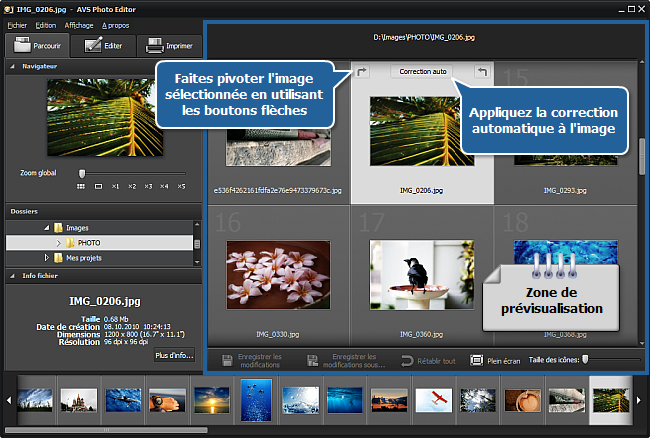Click the file path D:\Images\PHOTO\IMG_0206.jpg

coord(424,37)
